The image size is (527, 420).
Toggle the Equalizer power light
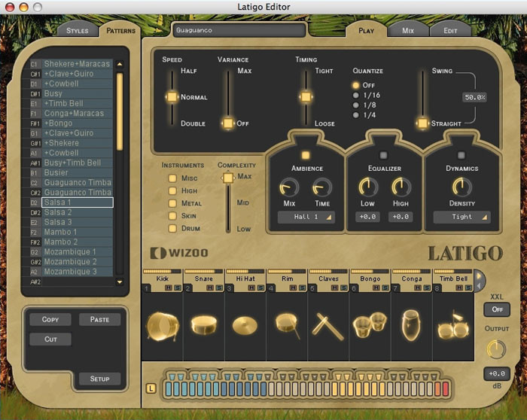click(383, 155)
